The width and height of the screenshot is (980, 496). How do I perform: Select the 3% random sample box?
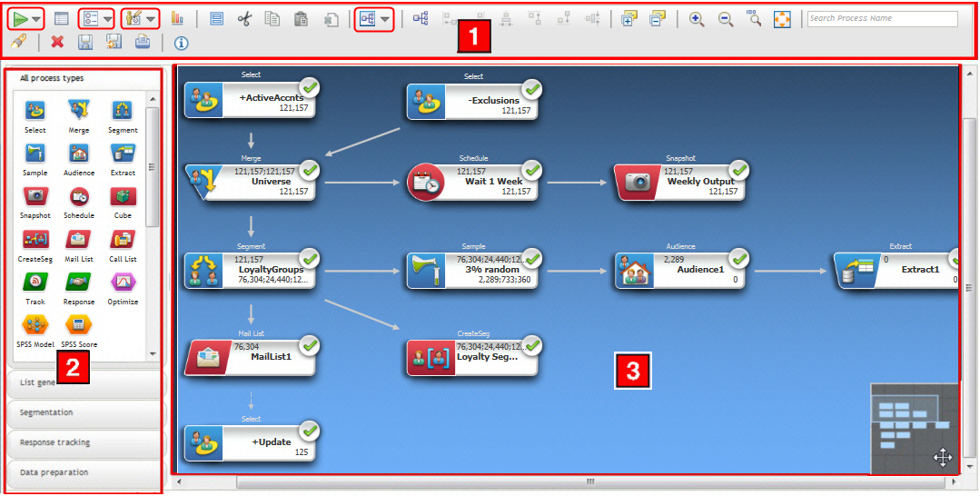(472, 270)
